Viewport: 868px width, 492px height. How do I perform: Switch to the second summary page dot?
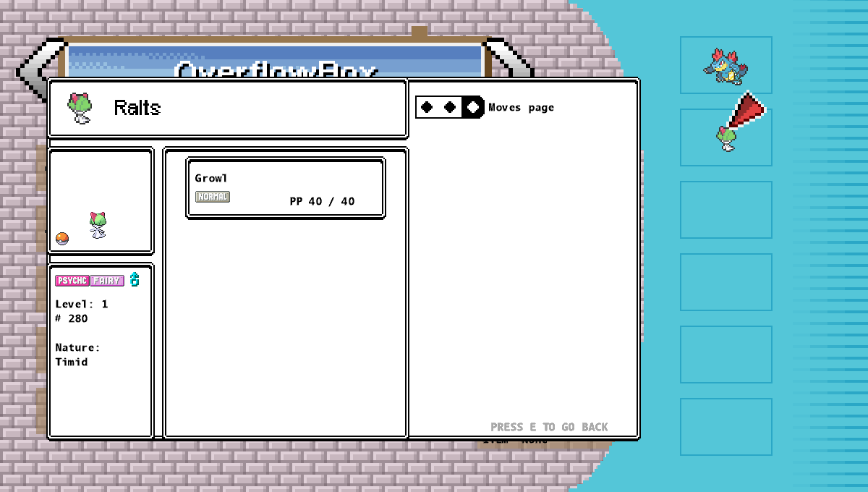tap(450, 107)
